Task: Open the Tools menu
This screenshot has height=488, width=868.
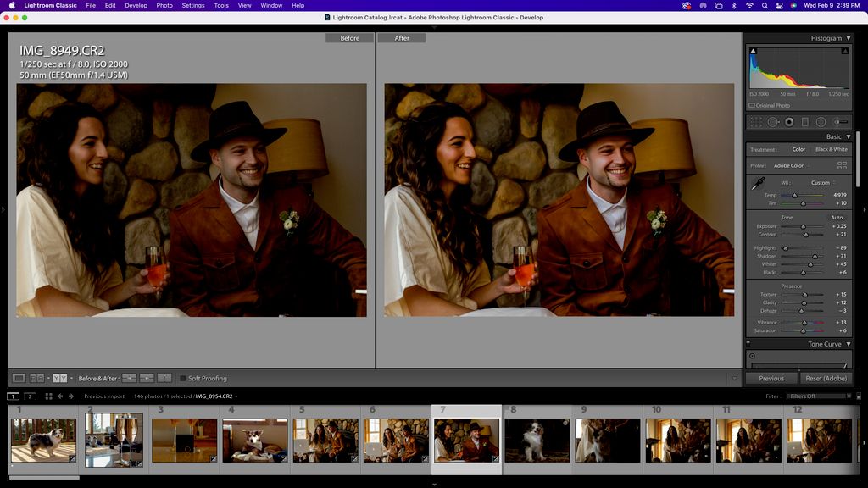Action: (221, 6)
